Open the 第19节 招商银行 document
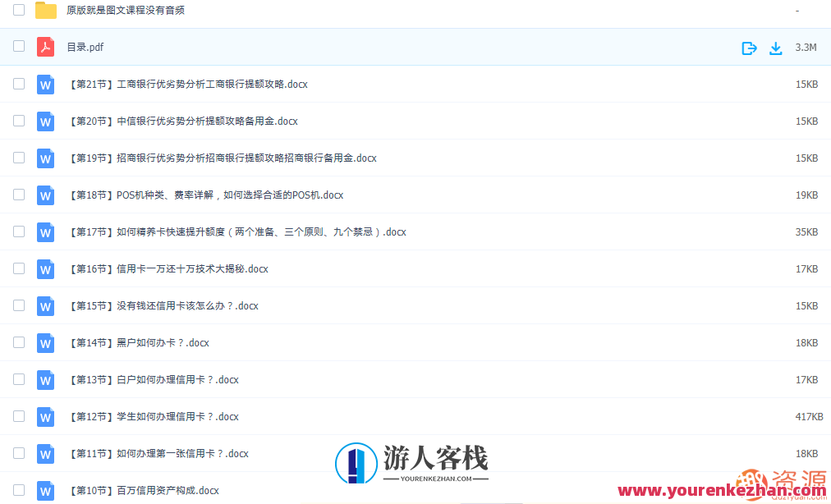 click(222, 158)
